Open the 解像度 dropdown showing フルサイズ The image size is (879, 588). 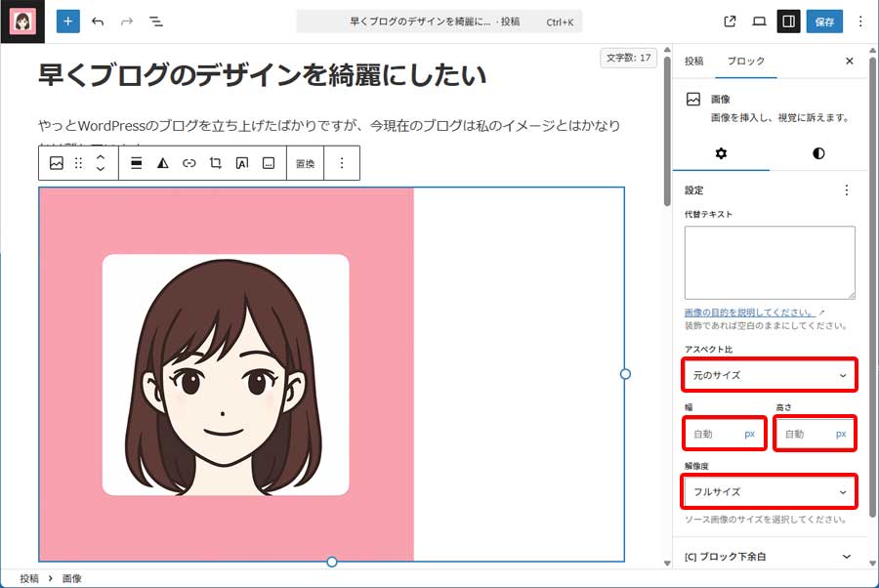(770, 492)
